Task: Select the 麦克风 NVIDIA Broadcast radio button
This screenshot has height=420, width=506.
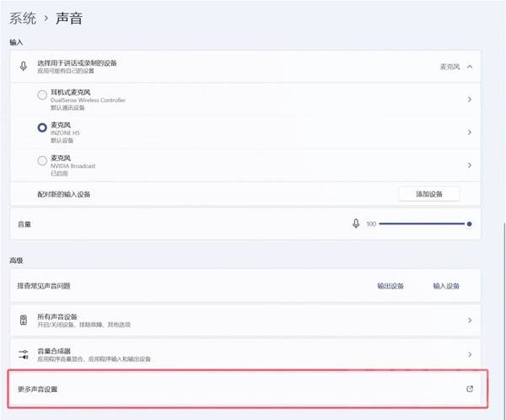Action: [42, 161]
